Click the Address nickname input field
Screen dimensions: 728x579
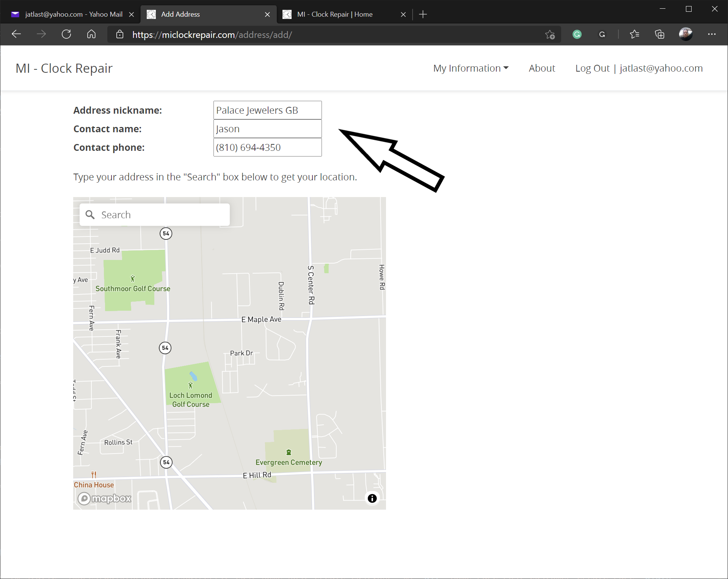tap(267, 111)
